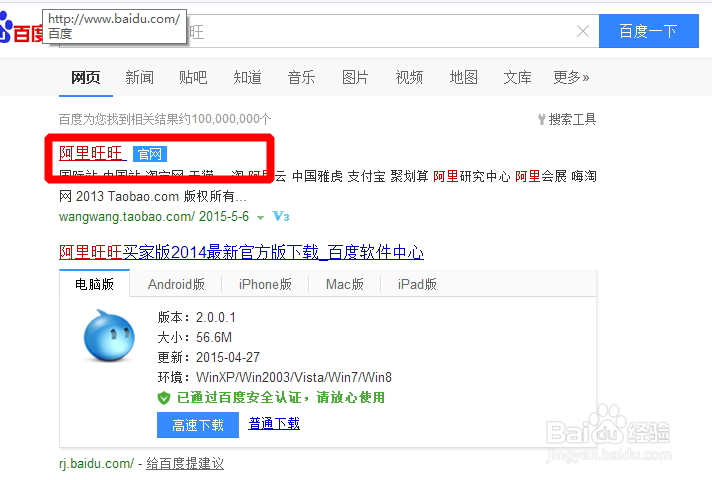Click the 普通下载 link
The height and width of the screenshot is (480, 712).
pos(274,424)
